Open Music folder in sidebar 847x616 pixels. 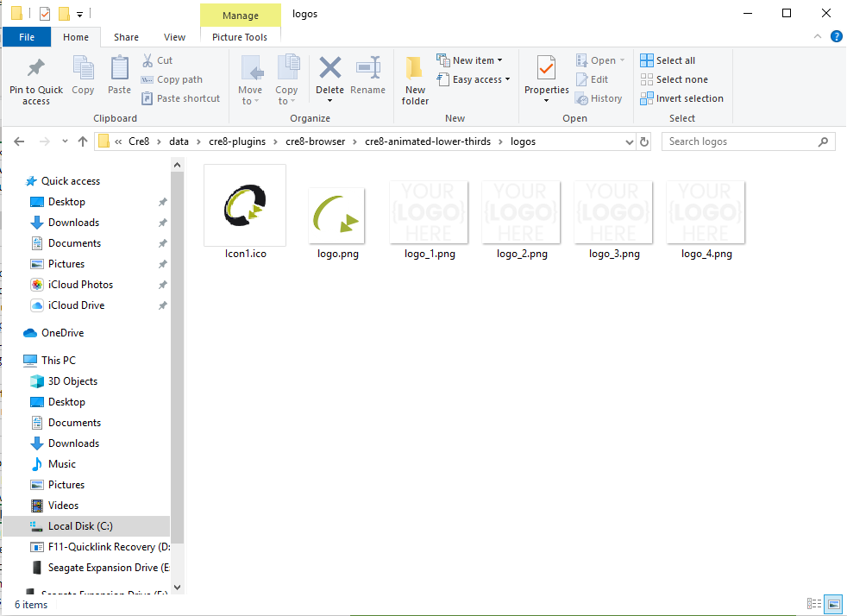(53, 464)
